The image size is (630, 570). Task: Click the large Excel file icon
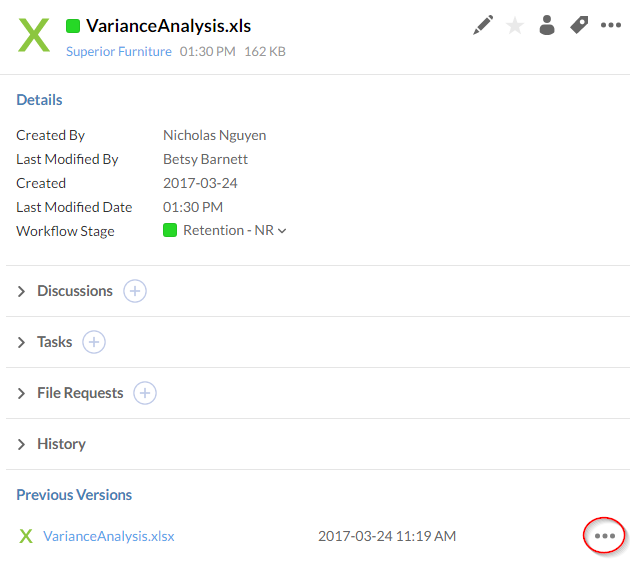(34, 35)
